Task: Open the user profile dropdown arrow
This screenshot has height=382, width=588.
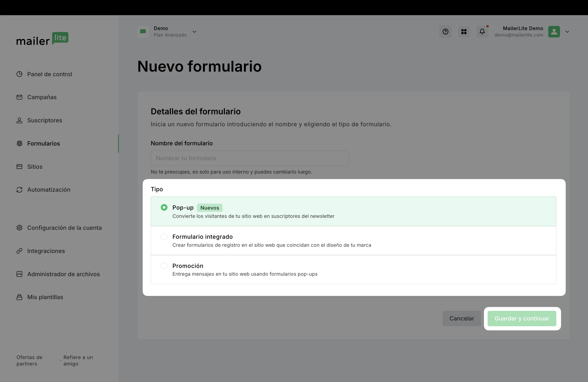Action: (567, 32)
